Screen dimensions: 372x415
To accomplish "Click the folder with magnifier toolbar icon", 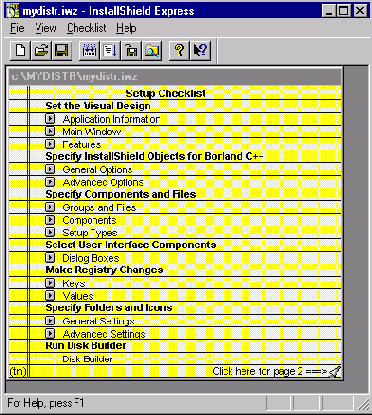I will point(152,51).
